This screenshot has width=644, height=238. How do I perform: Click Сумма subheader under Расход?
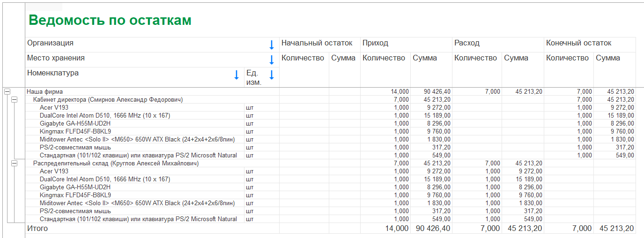pyautogui.click(x=523, y=70)
